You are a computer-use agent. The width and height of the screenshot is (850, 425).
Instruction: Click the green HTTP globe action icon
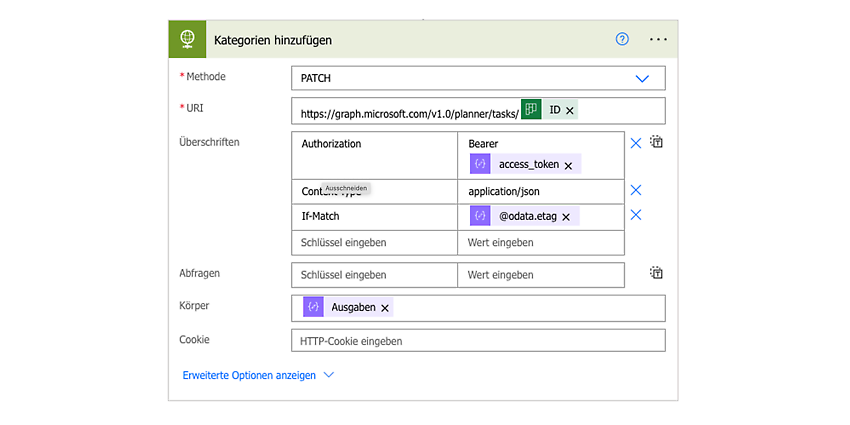coord(187,39)
